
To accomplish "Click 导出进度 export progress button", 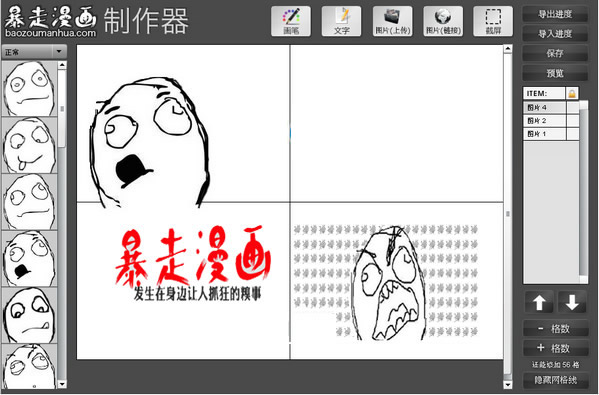I will (x=555, y=15).
